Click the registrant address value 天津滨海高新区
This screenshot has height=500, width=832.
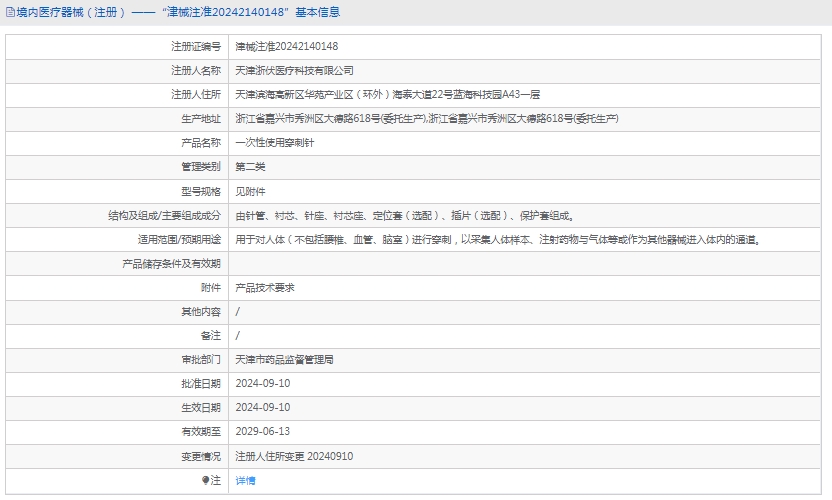(x=387, y=94)
